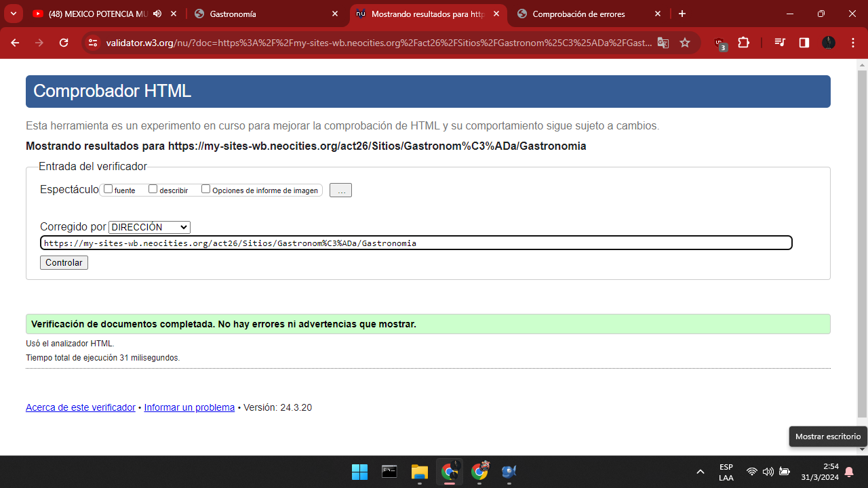
Task: Open uBlock extension icon with badge 3
Action: coord(720,43)
